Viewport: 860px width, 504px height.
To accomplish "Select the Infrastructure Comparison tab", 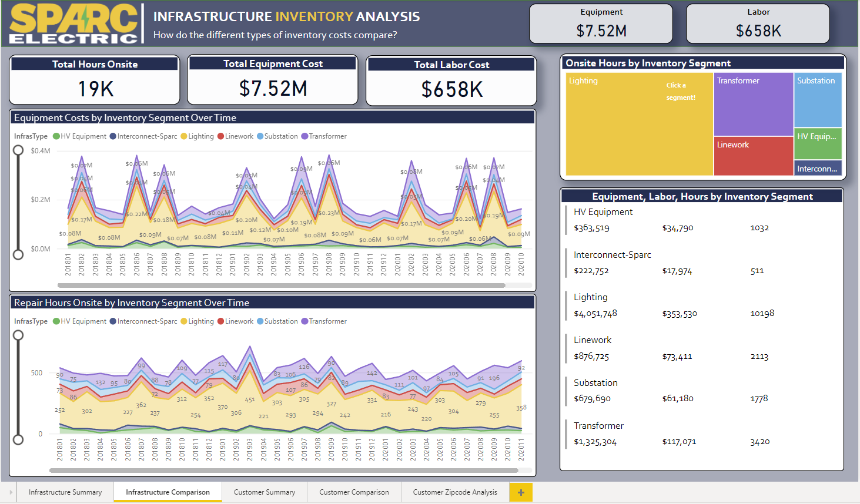I will (x=168, y=492).
